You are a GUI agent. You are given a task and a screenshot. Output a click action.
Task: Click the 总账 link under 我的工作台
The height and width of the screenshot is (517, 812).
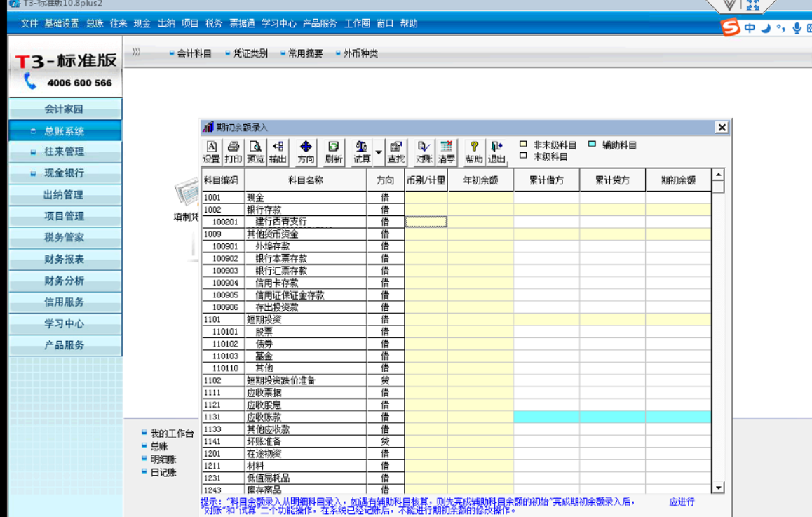click(x=159, y=447)
